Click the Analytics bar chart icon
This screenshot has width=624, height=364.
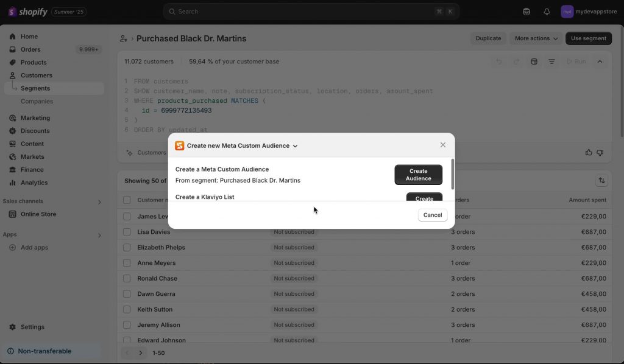(12, 183)
